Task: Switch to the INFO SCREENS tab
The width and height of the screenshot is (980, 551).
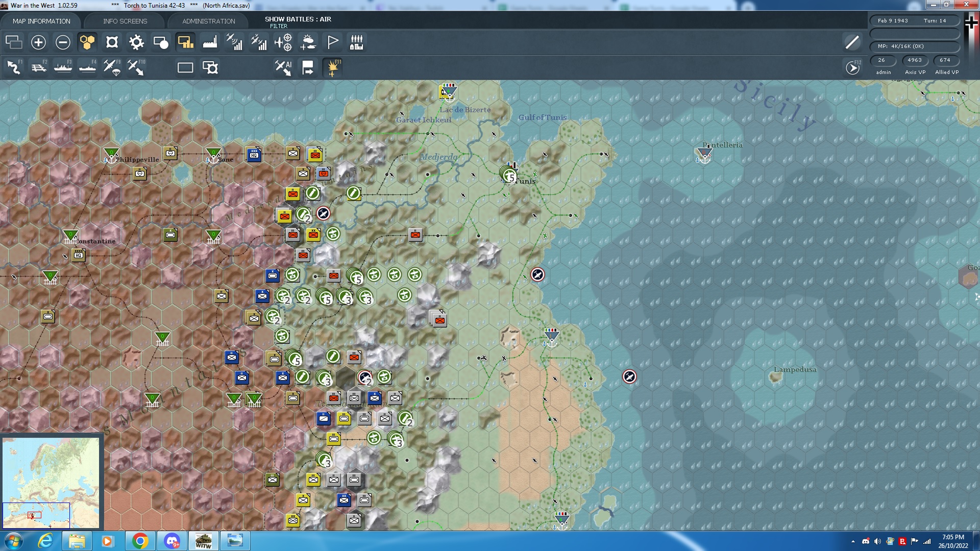Action: pyautogui.click(x=125, y=21)
